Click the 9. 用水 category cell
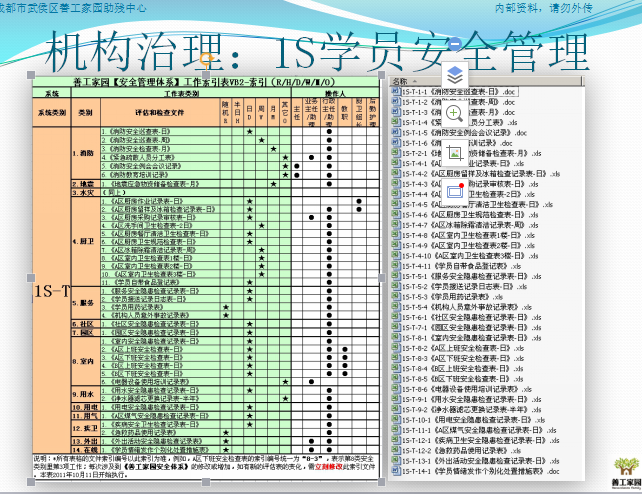Viewport: 642px width, 494px height. pyautogui.click(x=86, y=394)
